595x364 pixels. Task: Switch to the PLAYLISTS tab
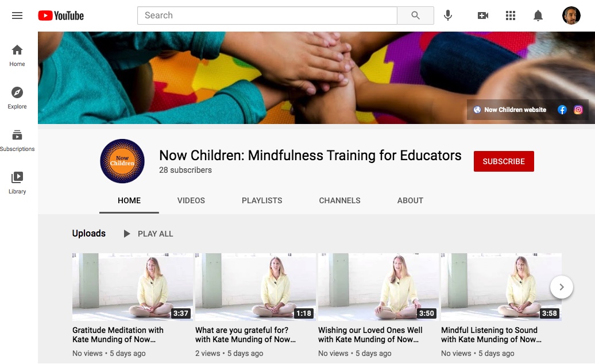pos(262,200)
